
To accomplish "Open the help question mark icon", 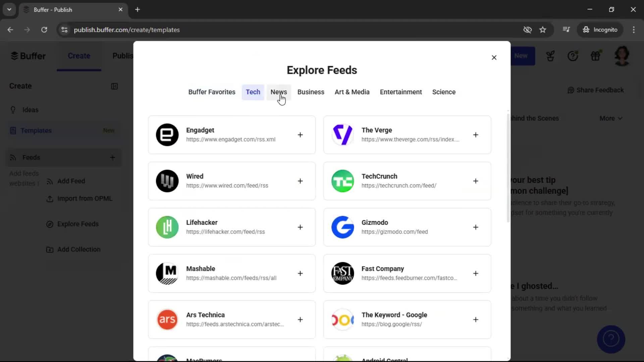I will coord(573,56).
